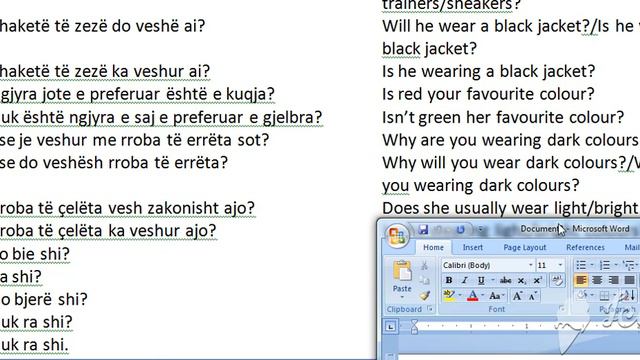Click text "Isn't green her favourite colour?"
Viewport: 640px width, 360px height.
coord(503,118)
